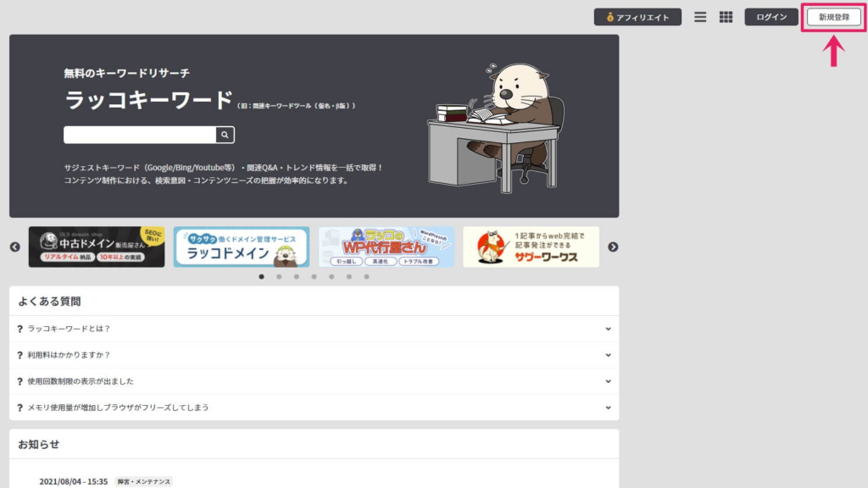
Task: Select the sixth carousel pagination dot
Action: click(x=349, y=277)
